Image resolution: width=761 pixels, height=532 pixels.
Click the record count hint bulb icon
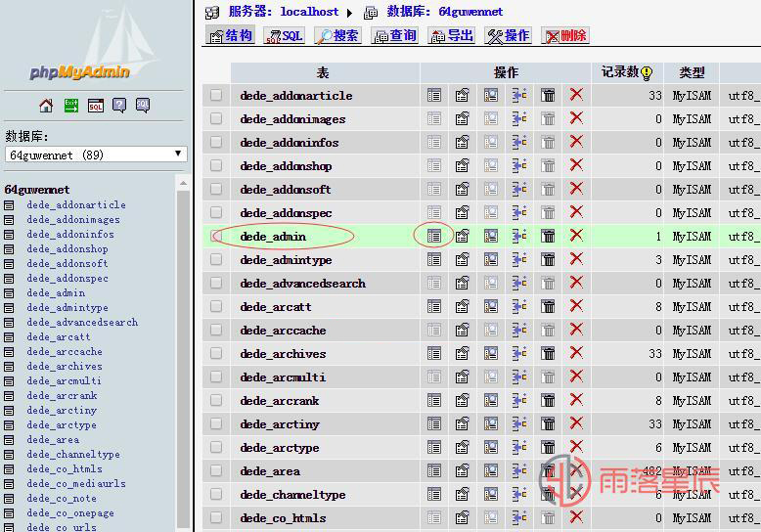click(647, 73)
